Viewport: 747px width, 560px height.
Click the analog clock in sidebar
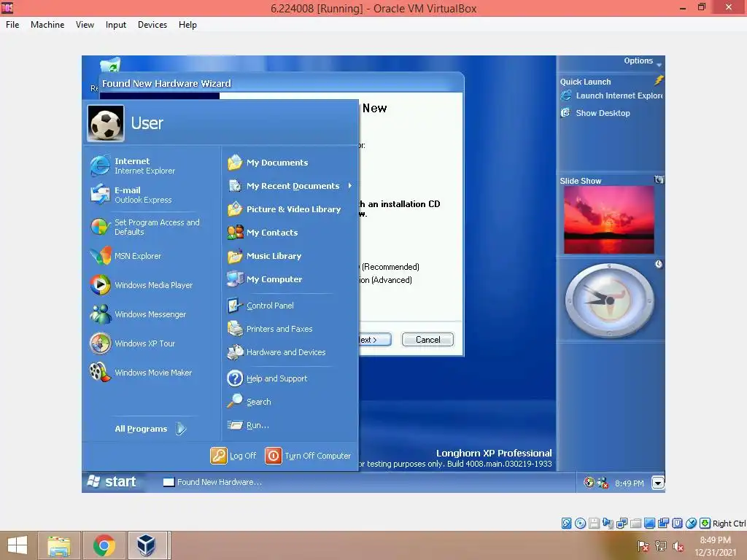coord(609,300)
